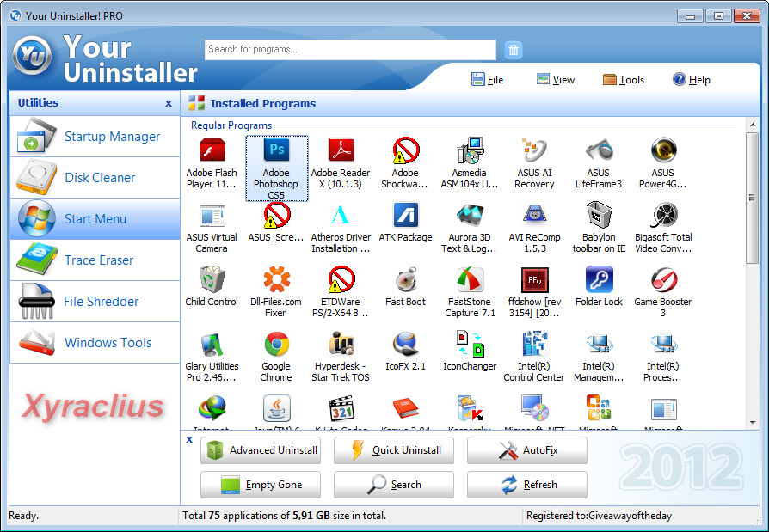The width and height of the screenshot is (769, 532).
Task: Select FastStone Capture 7.1 icon
Action: (470, 279)
